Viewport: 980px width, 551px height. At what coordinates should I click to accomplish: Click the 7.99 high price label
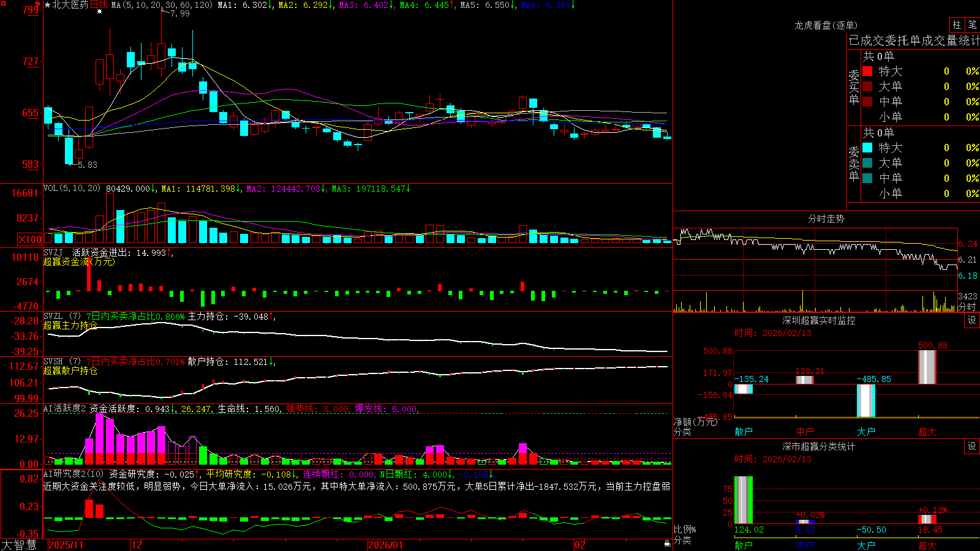pos(180,13)
